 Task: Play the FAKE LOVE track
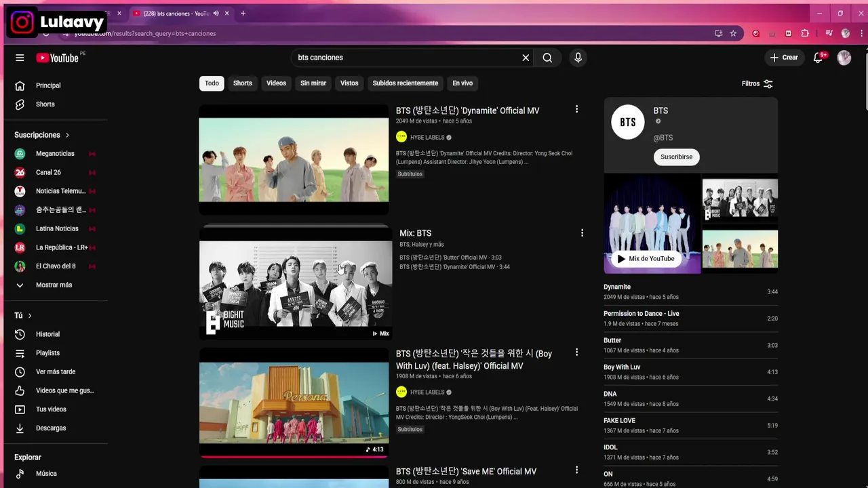click(690, 426)
